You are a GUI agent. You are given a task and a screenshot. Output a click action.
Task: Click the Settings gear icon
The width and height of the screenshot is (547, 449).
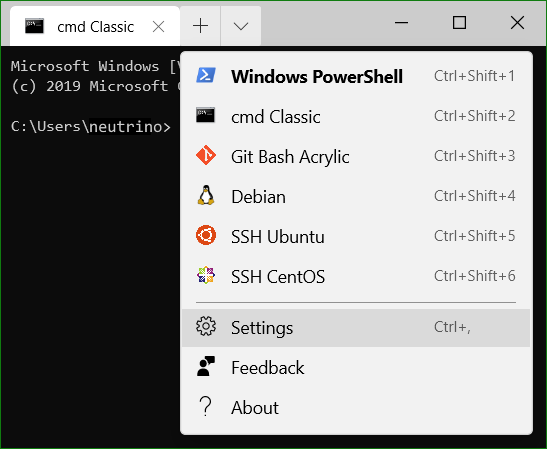click(x=206, y=327)
